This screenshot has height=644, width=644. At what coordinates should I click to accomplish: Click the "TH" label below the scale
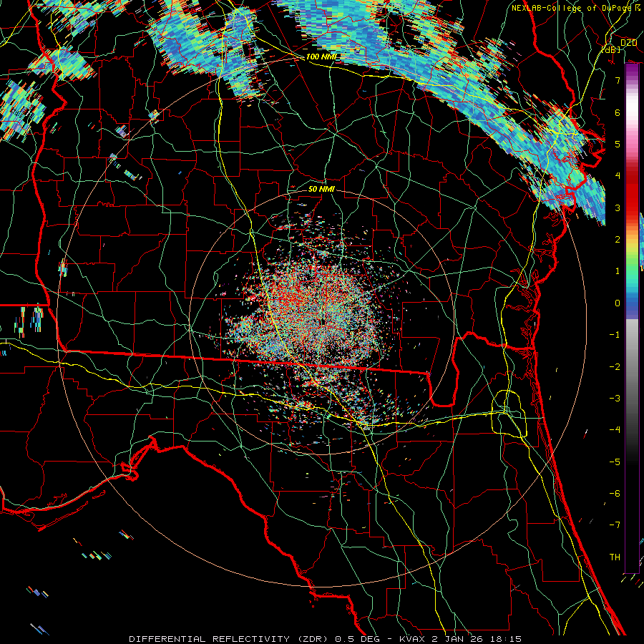click(615, 557)
